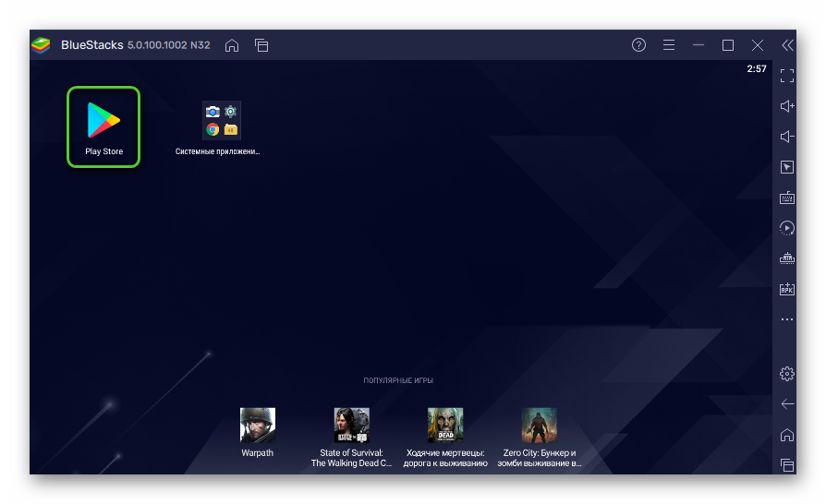The image size is (826, 504).
Task: Increase volume using sidebar speaker plus icon
Action: 787,106
